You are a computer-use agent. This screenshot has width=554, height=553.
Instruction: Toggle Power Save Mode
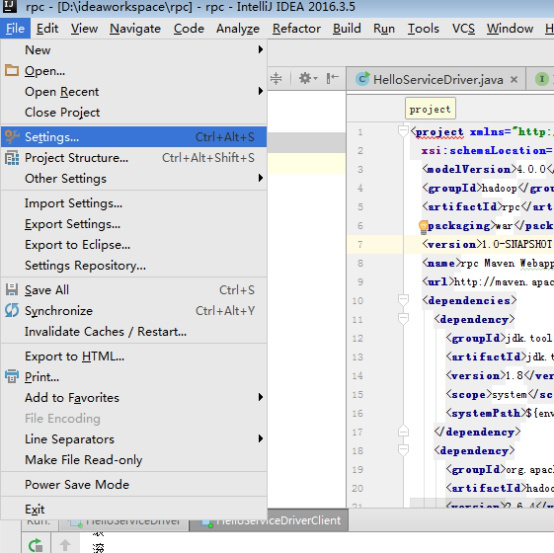point(134,484)
